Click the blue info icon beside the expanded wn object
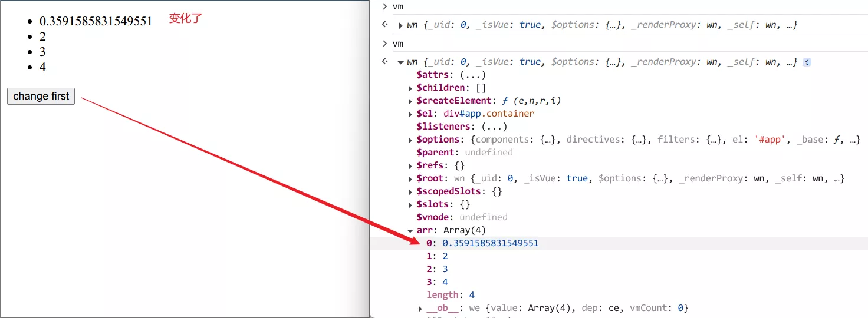868x318 pixels. coord(807,62)
